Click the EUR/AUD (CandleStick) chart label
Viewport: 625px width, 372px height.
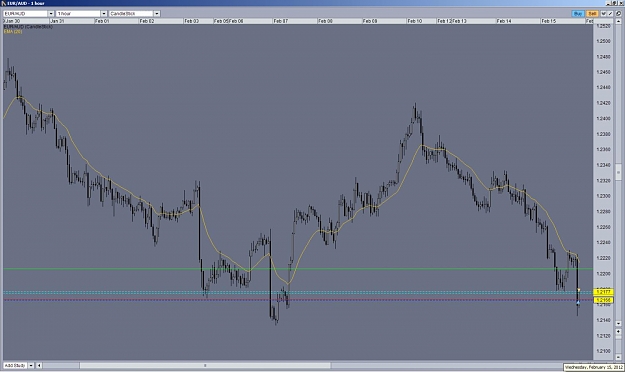(x=28, y=27)
